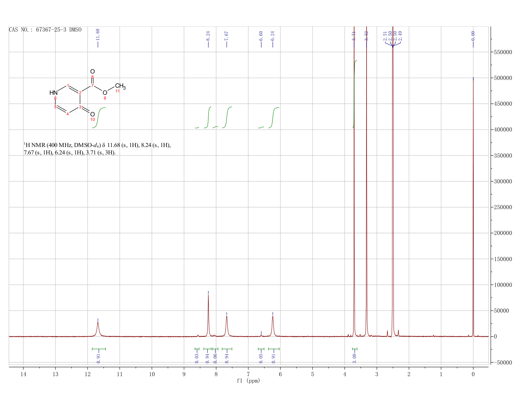The width and height of the screenshot is (532, 411).
Task: Click the integral value 0.03 near 8.6 ppm
Action: coord(197,358)
